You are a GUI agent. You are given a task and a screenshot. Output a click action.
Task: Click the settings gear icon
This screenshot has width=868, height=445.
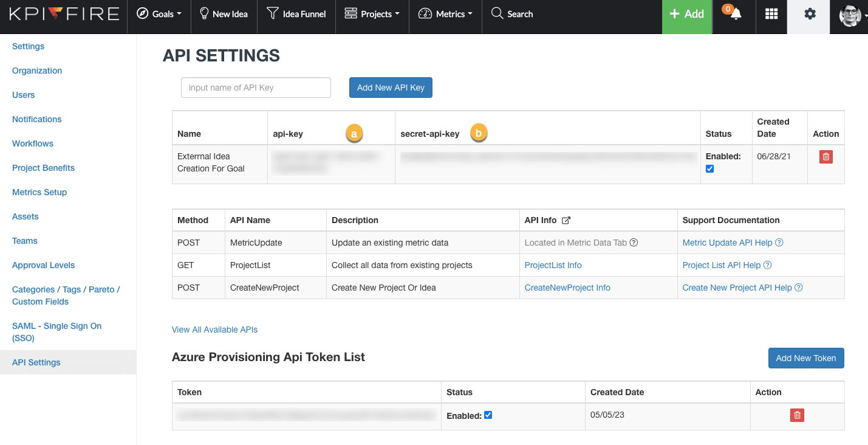click(810, 14)
